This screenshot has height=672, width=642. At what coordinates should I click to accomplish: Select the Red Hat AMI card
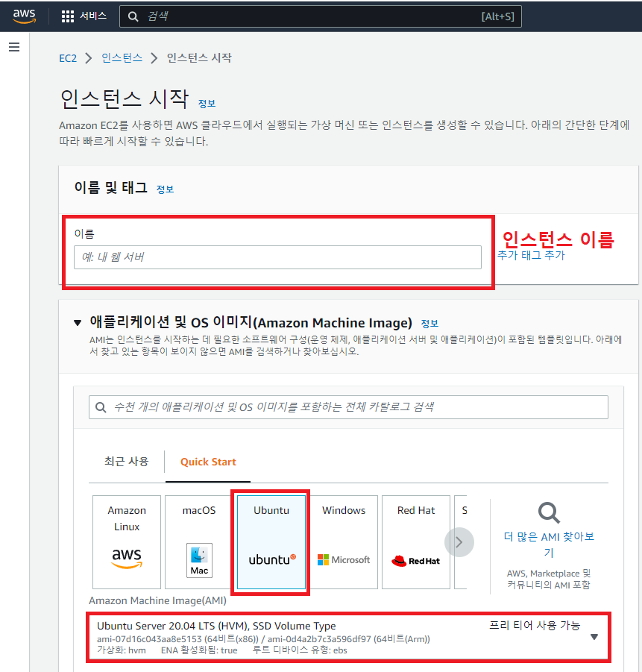(416, 542)
